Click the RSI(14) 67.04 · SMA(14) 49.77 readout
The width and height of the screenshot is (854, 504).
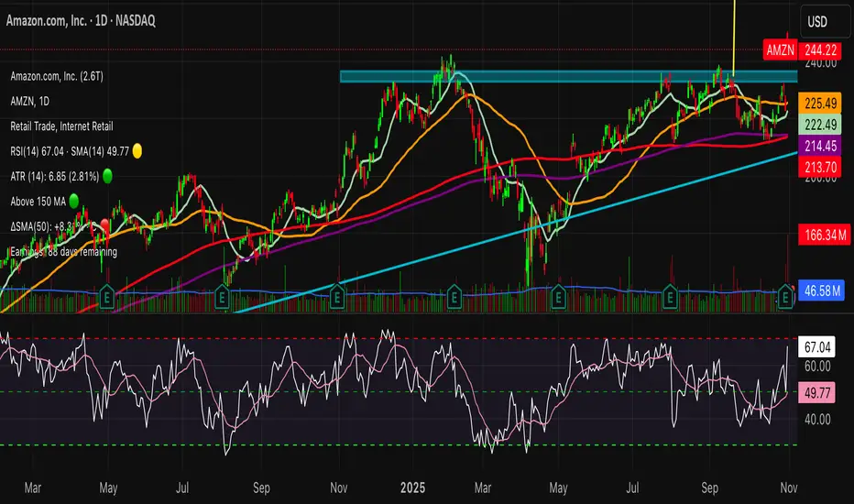click(x=70, y=151)
